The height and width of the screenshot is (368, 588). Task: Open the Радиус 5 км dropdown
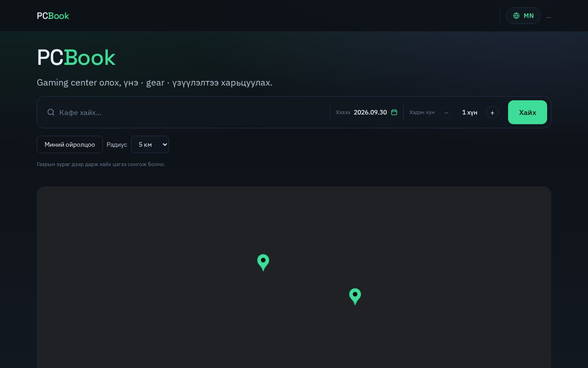[150, 144]
